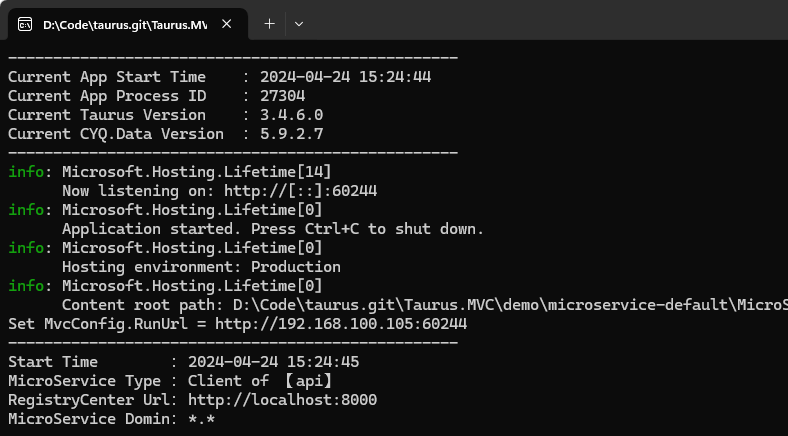
Task: Select the D:\Code\taurus.git\Taurus.MVC tab title
Action: 125,25
